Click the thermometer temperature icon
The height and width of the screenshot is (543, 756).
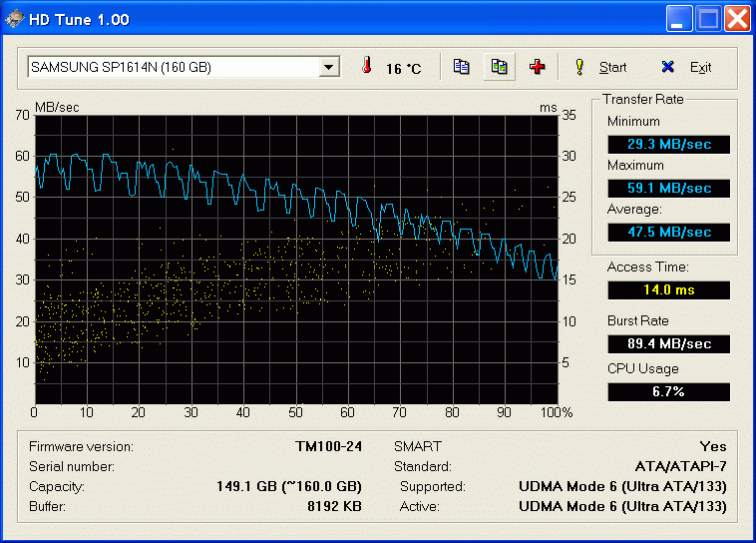coord(367,66)
